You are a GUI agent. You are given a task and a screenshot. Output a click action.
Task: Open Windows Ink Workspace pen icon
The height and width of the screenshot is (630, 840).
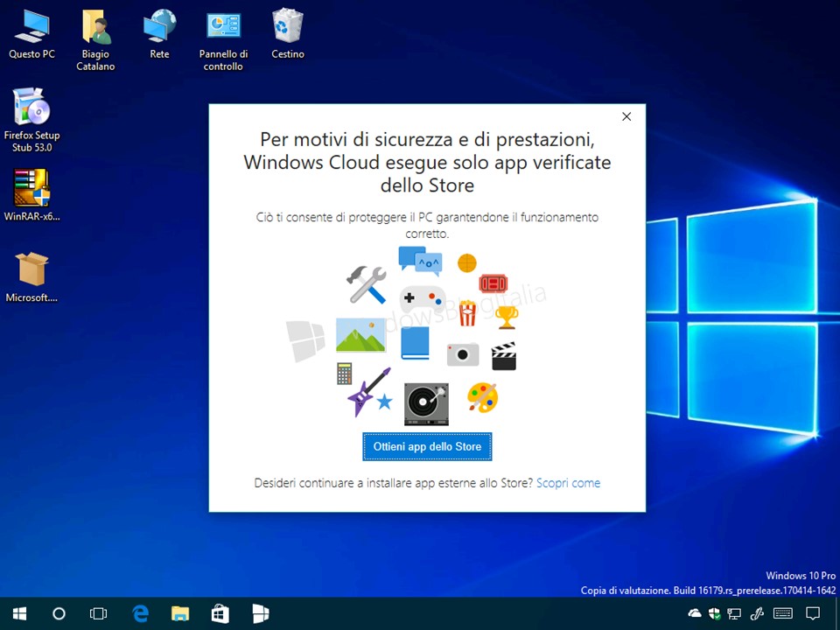[x=757, y=613]
